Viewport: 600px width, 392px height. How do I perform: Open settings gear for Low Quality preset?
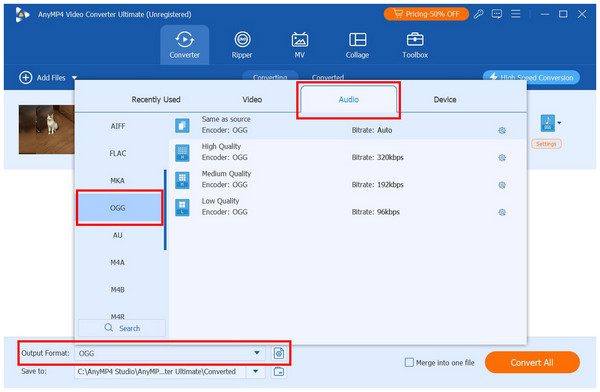[x=502, y=212]
